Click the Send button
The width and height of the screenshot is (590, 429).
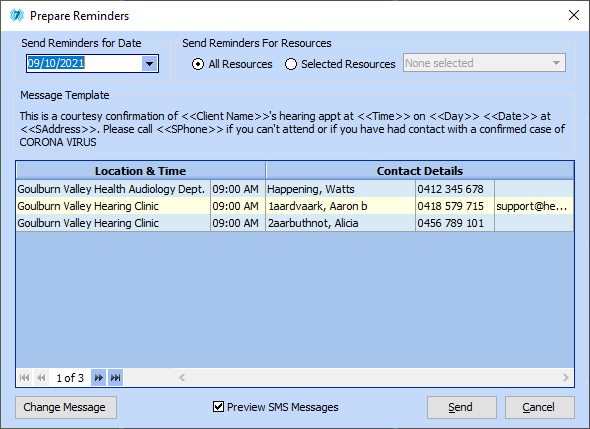(462, 407)
